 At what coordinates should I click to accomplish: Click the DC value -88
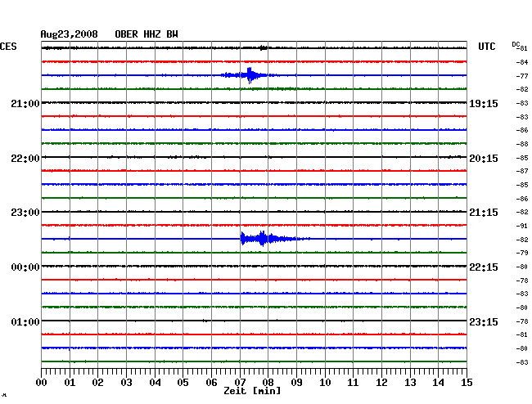tap(522, 144)
